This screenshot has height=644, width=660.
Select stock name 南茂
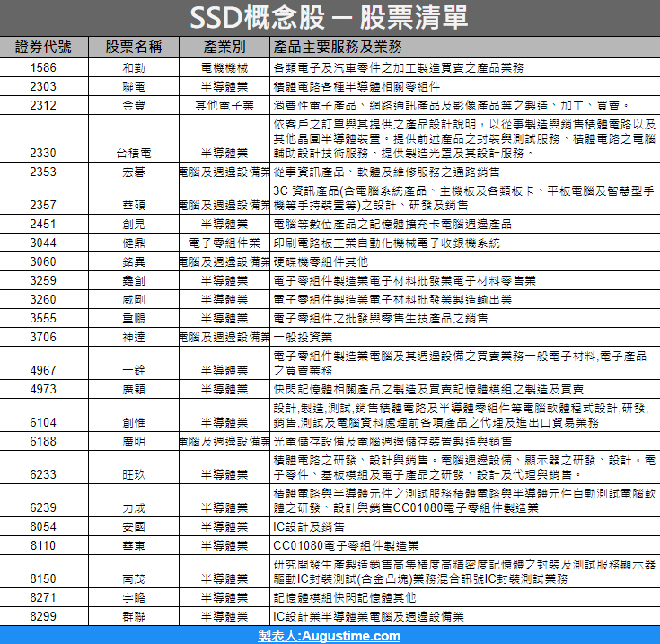tap(134, 579)
